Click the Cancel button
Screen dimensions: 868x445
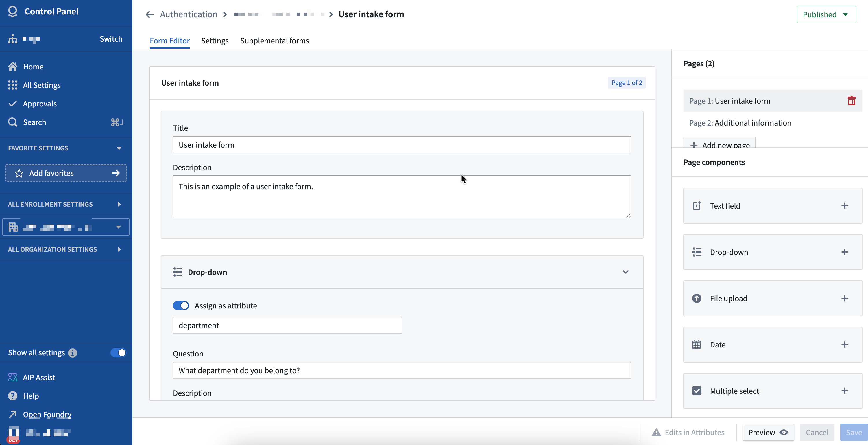817,432
